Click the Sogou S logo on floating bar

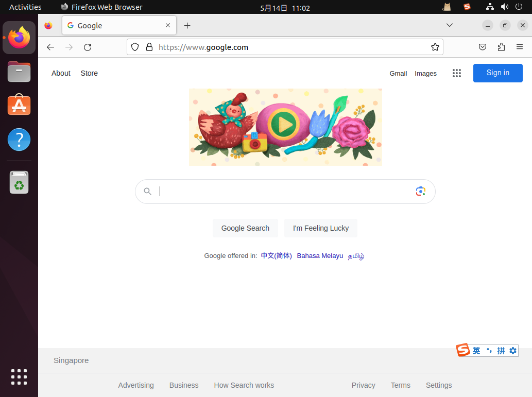click(x=463, y=350)
